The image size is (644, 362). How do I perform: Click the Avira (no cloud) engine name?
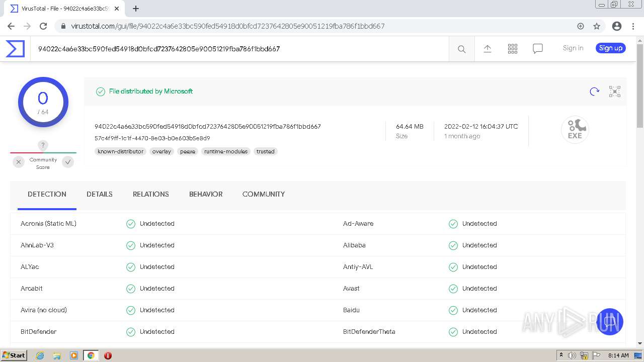tap(44, 310)
